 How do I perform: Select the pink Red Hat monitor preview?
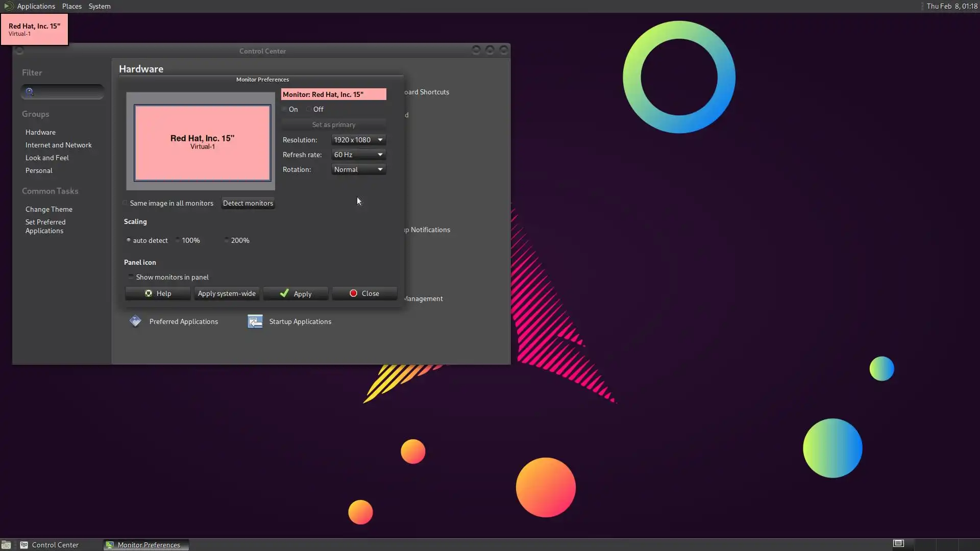[x=202, y=143]
